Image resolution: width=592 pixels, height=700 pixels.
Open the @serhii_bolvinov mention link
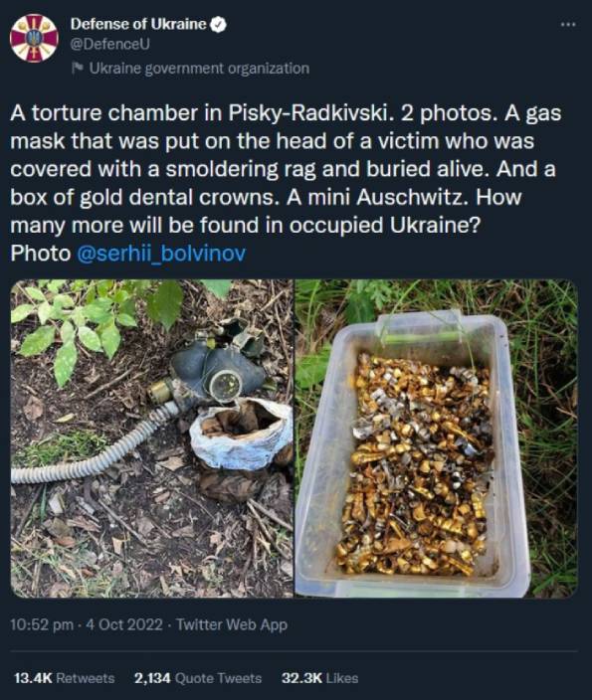click(161, 254)
